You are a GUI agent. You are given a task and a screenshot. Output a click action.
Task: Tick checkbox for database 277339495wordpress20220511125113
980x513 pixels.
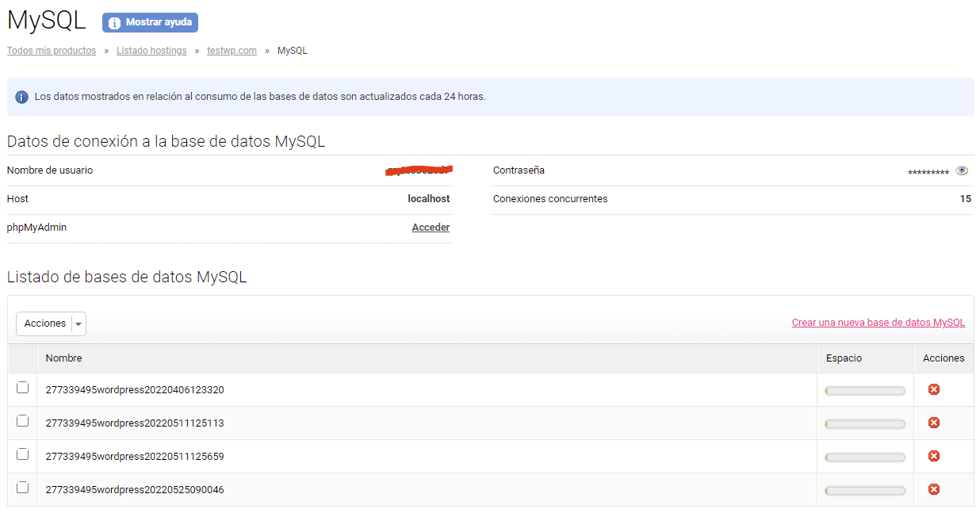click(22, 421)
